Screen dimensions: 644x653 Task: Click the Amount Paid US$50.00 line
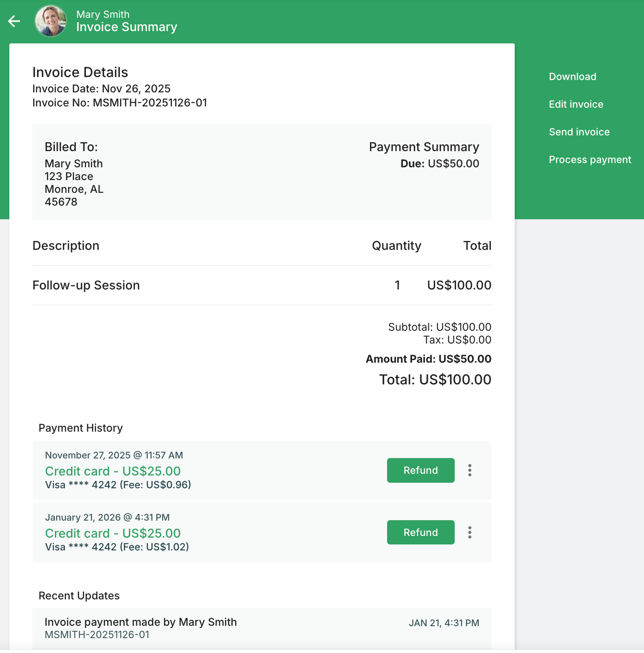pyautogui.click(x=428, y=359)
